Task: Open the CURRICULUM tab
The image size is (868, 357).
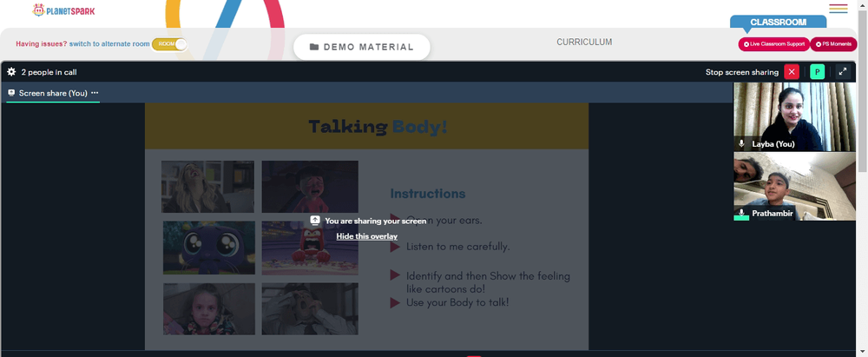Action: (x=584, y=43)
